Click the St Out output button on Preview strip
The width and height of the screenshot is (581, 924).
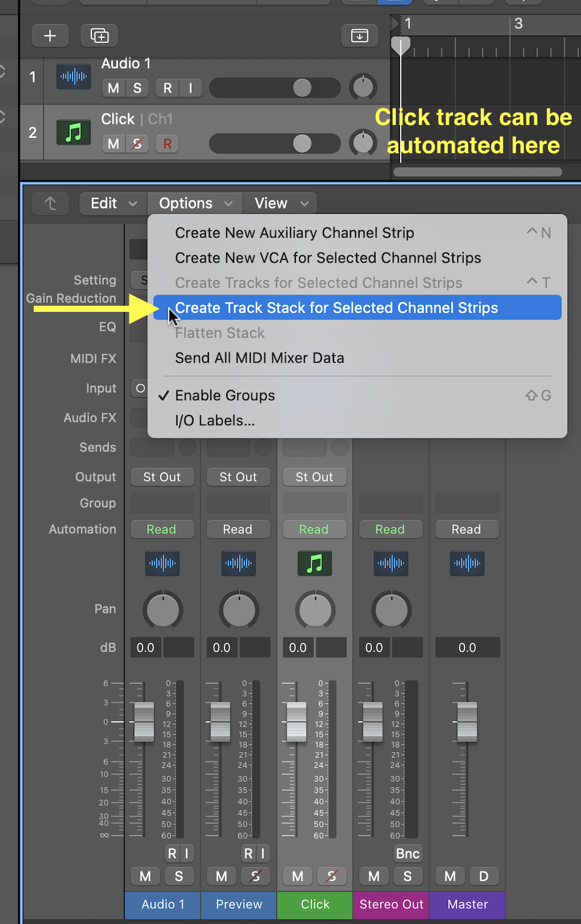pyautogui.click(x=238, y=477)
